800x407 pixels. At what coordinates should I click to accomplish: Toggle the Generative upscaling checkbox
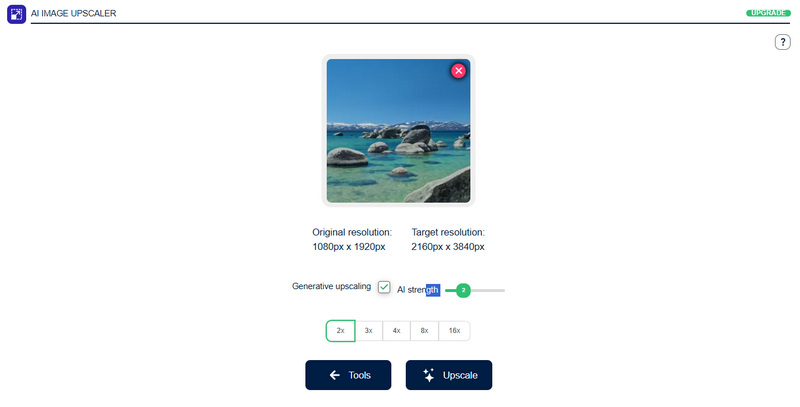tap(384, 287)
